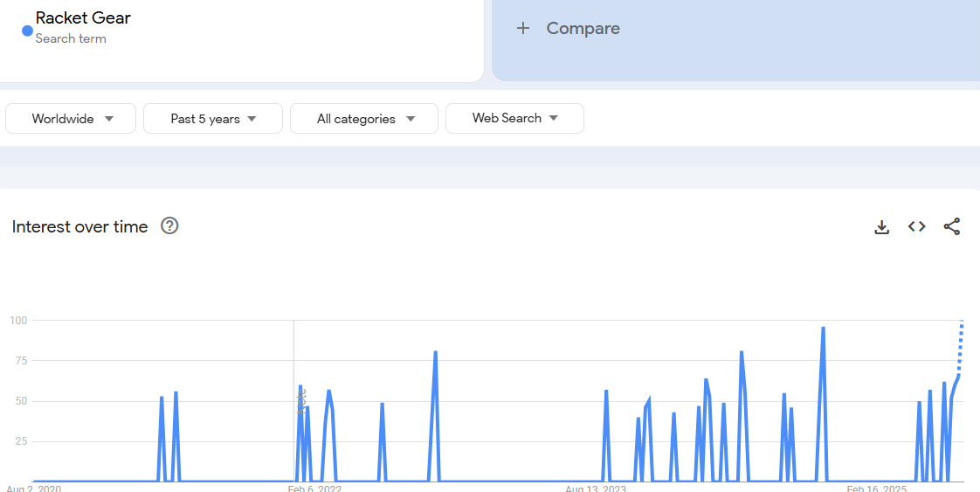
Task: Expand the Worldwide region dropdown
Action: pyautogui.click(x=71, y=119)
